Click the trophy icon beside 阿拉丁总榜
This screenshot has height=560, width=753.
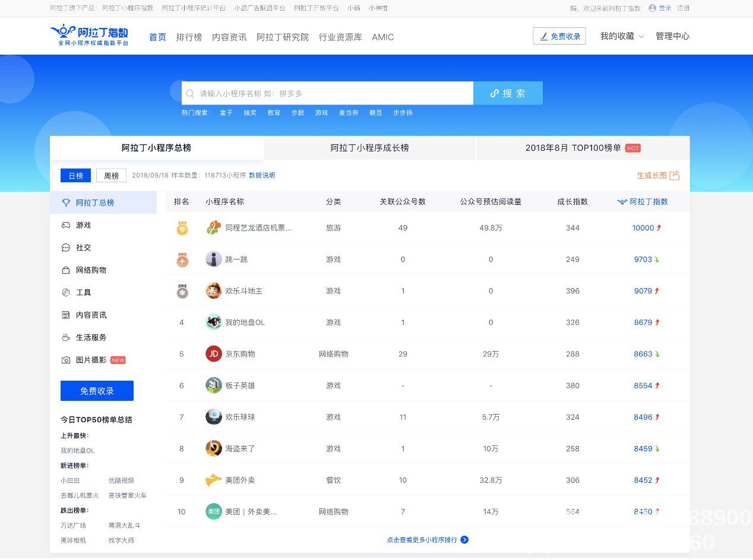66,203
